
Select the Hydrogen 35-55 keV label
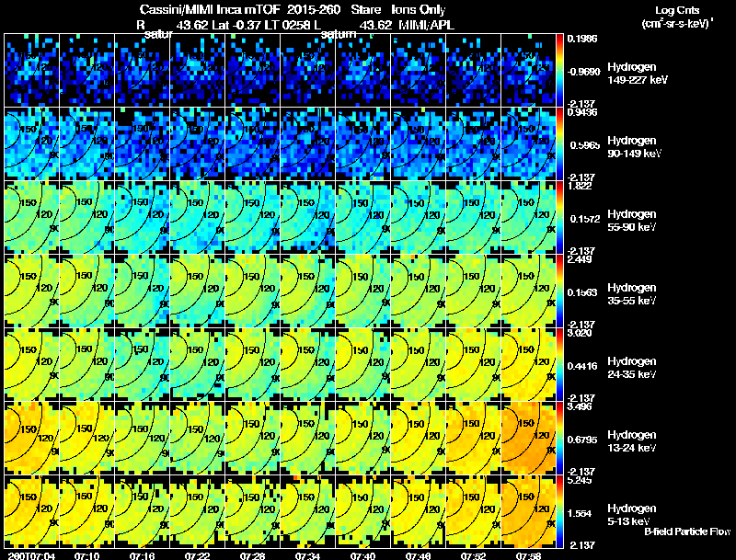coord(632,294)
